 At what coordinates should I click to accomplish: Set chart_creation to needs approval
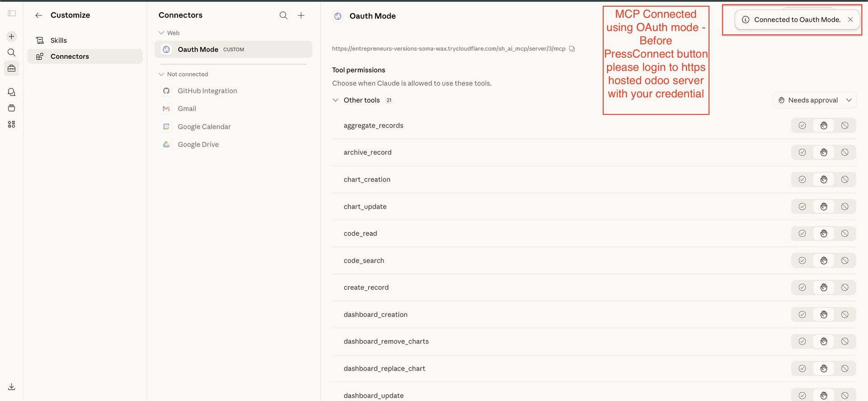pos(824,179)
